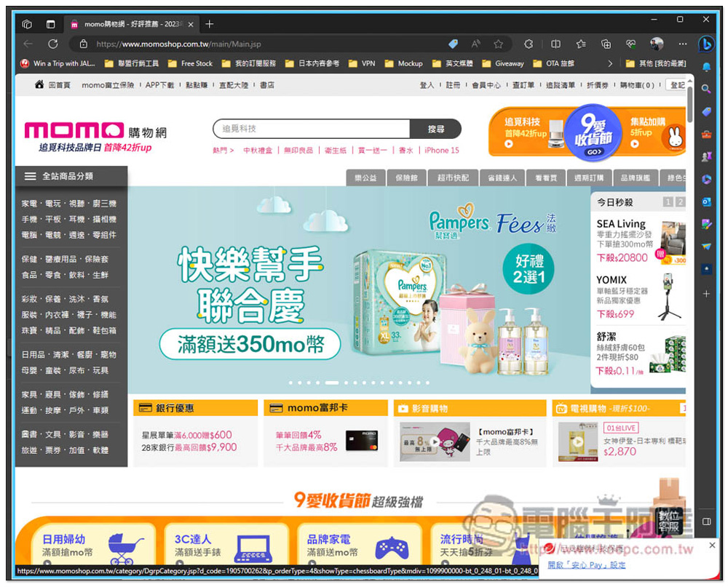Select the 省錢達人 tab
Viewport: 728px width, 587px height.
(x=502, y=177)
